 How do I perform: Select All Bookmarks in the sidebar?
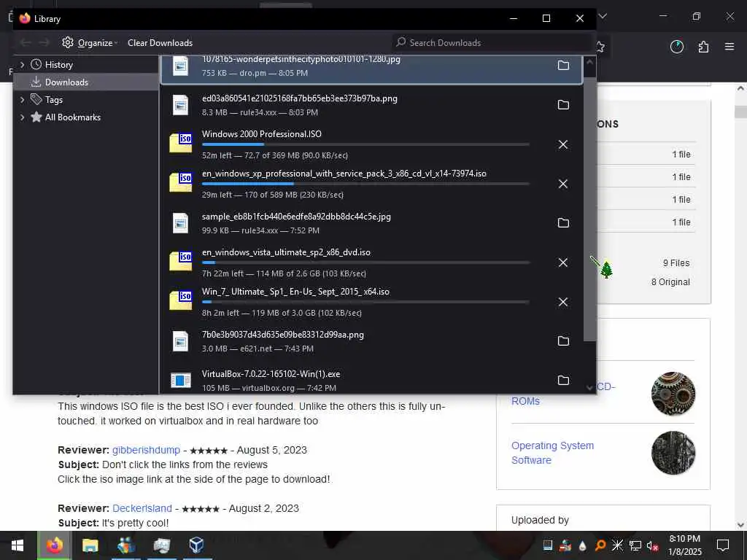point(73,117)
